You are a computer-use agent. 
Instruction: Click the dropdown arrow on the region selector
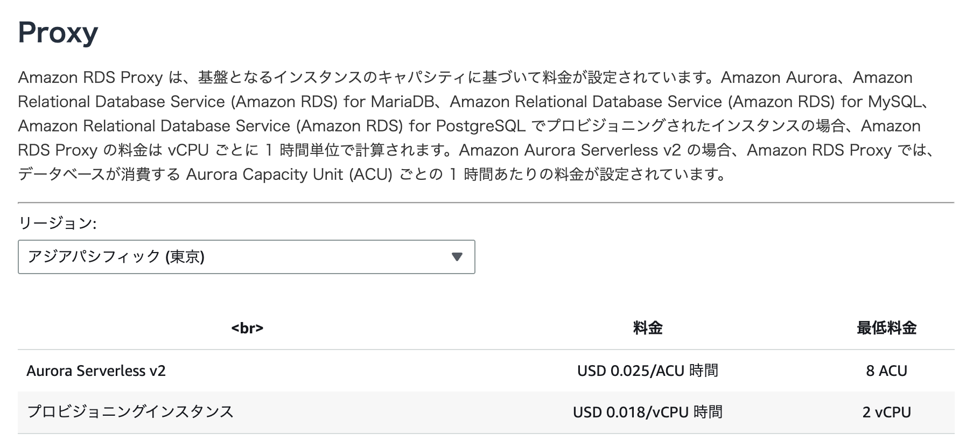point(457,257)
